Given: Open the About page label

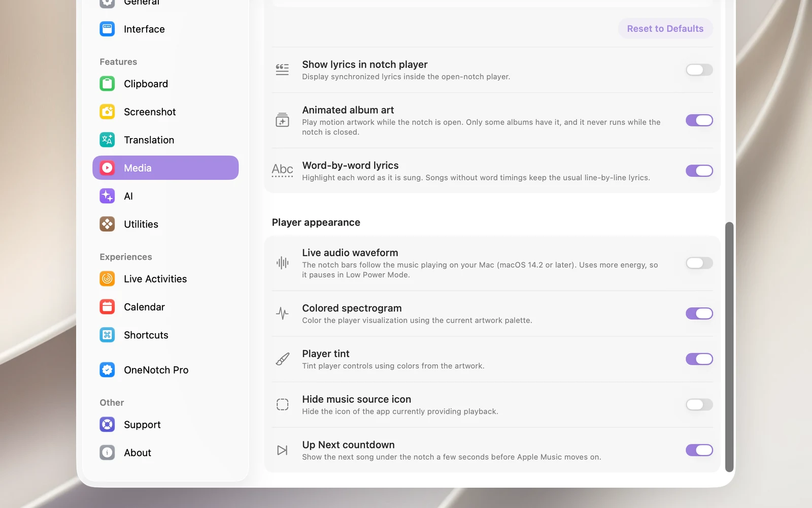Looking at the screenshot, I should (138, 453).
